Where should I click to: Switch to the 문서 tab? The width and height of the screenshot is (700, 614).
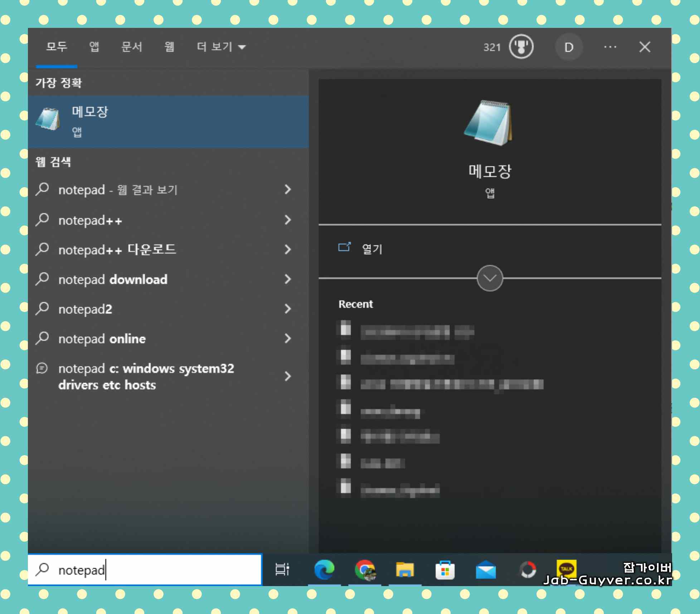click(x=132, y=47)
